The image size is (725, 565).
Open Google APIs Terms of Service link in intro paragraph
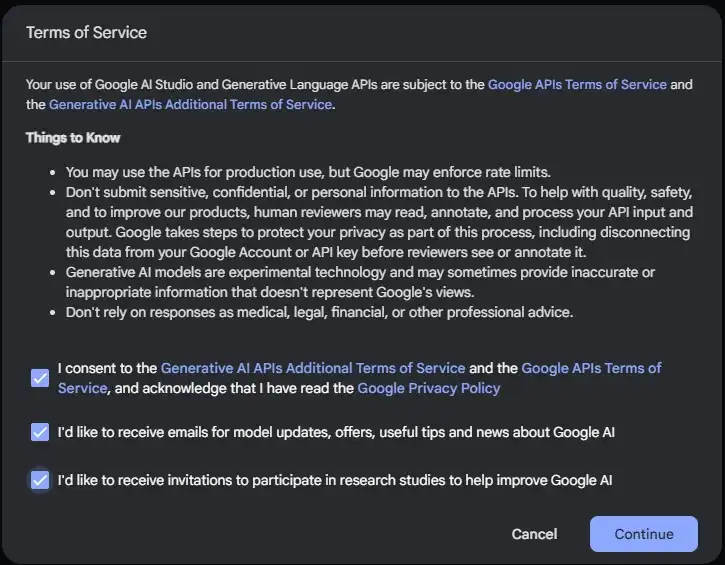pos(577,85)
